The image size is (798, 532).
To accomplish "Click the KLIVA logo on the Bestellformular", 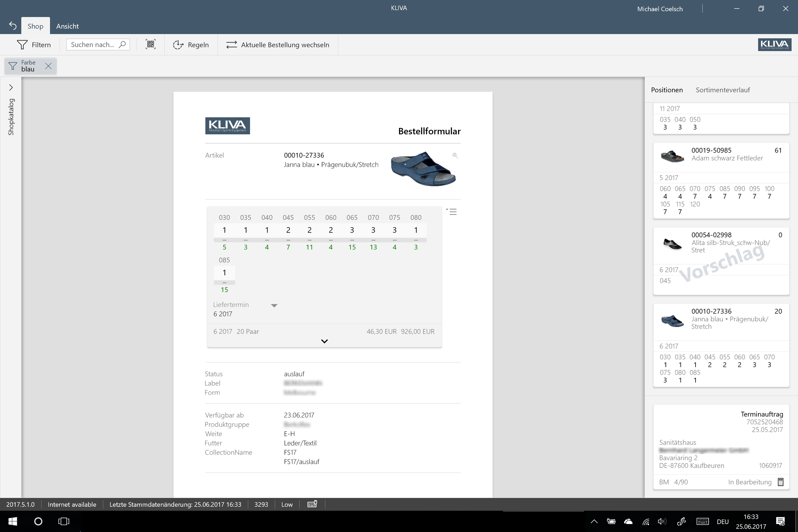I will point(227,125).
